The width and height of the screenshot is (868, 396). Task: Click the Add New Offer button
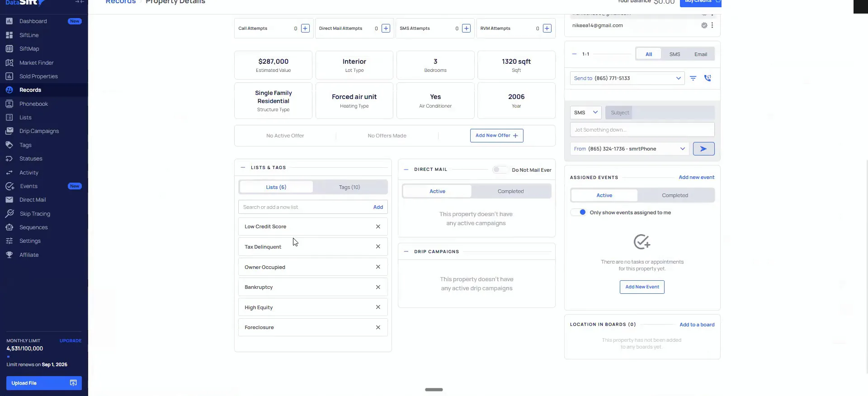pyautogui.click(x=497, y=136)
